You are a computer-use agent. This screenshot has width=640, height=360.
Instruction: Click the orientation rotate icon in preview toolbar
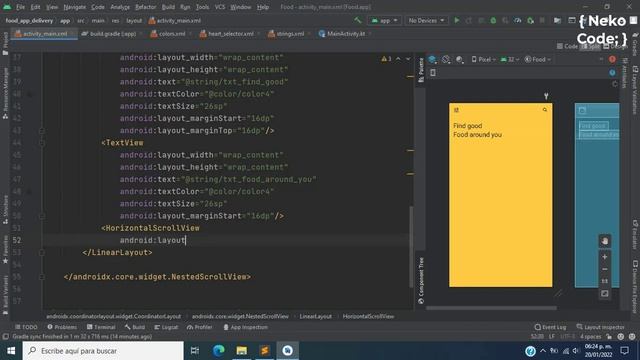[x=446, y=60]
